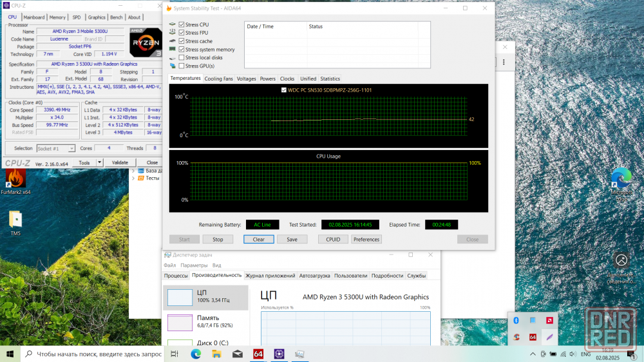Click purple feather icon in tray overflow
This screenshot has width=644, height=362.
tap(549, 337)
